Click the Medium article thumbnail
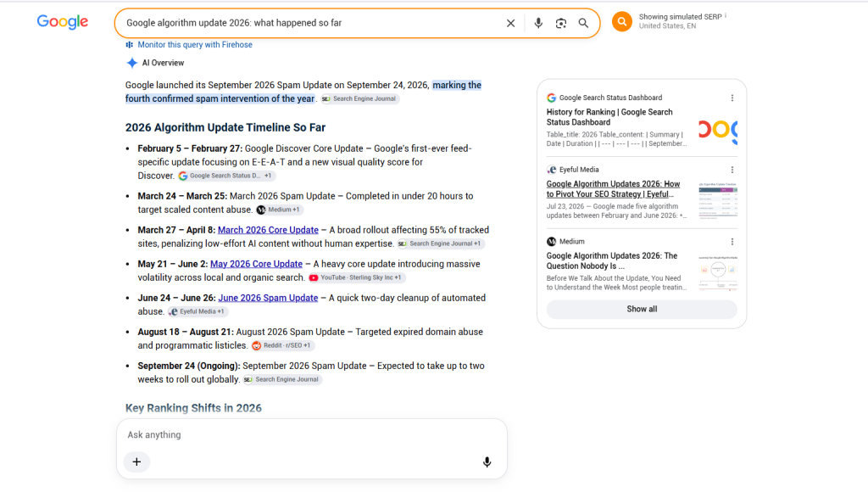868x498 pixels. [x=717, y=273]
